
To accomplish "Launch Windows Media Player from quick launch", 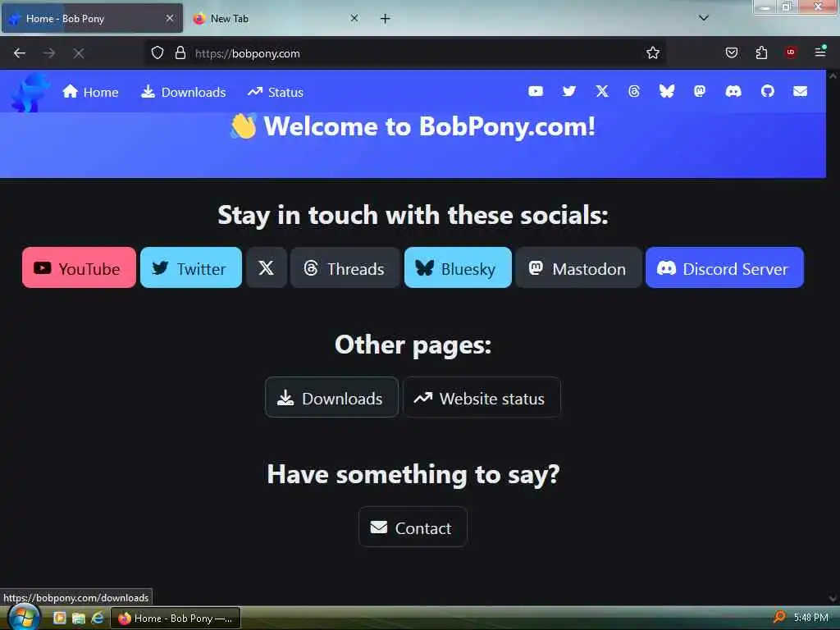I will pyautogui.click(x=59, y=619).
